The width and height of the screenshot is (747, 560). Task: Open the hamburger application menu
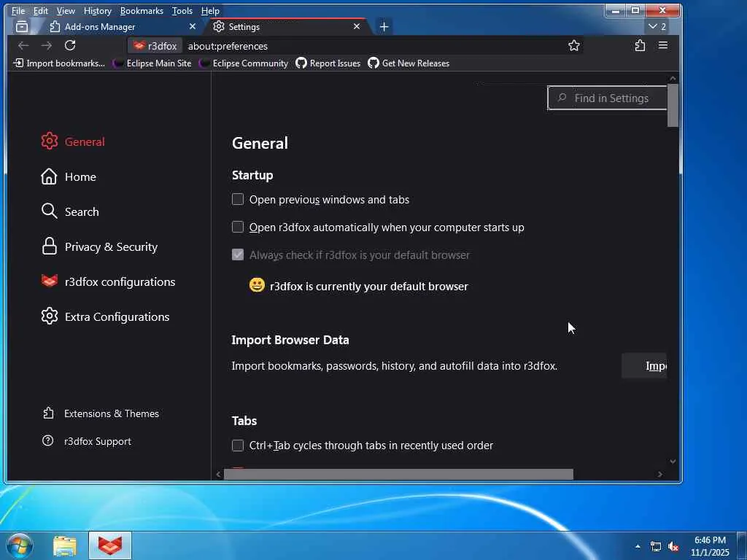point(662,46)
